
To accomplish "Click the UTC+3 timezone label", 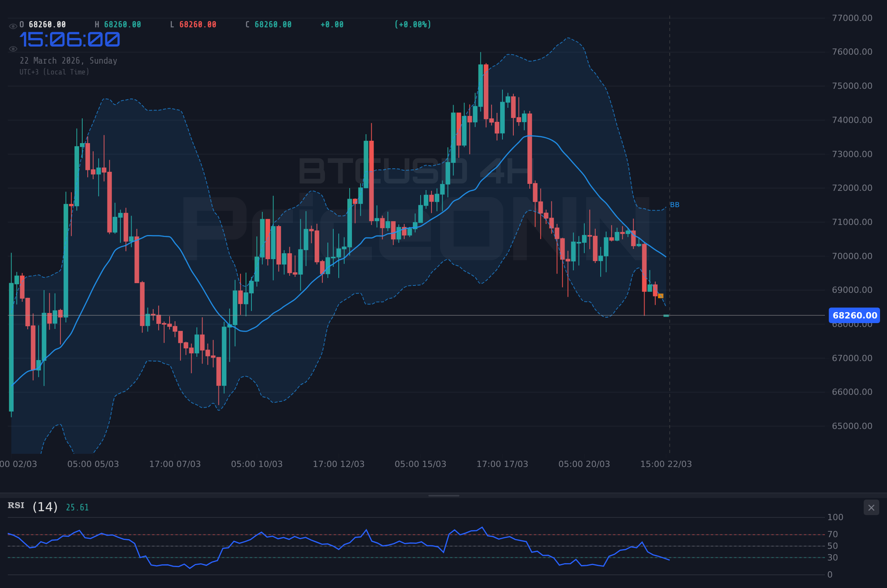I will (54, 72).
